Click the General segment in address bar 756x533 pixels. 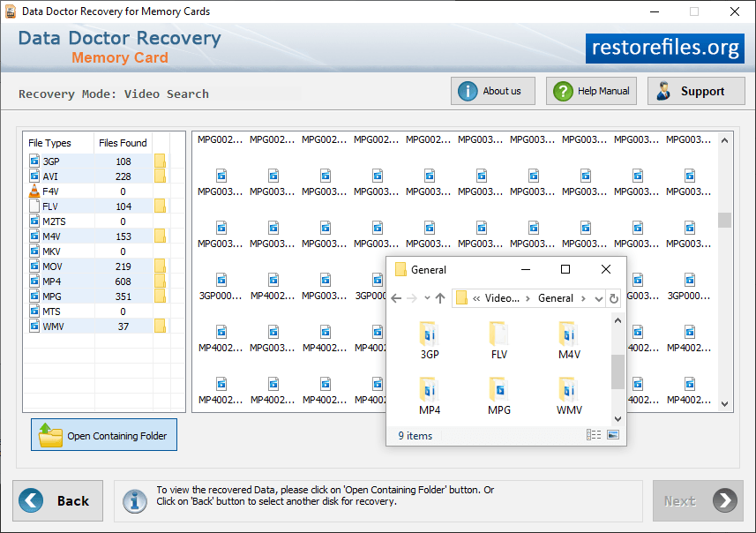556,298
